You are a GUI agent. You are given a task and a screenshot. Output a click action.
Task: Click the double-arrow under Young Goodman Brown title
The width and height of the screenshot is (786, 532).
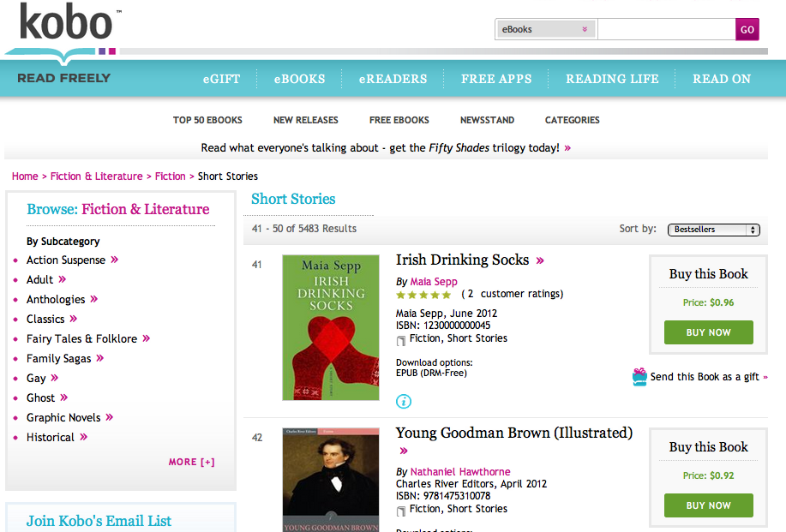(x=404, y=451)
